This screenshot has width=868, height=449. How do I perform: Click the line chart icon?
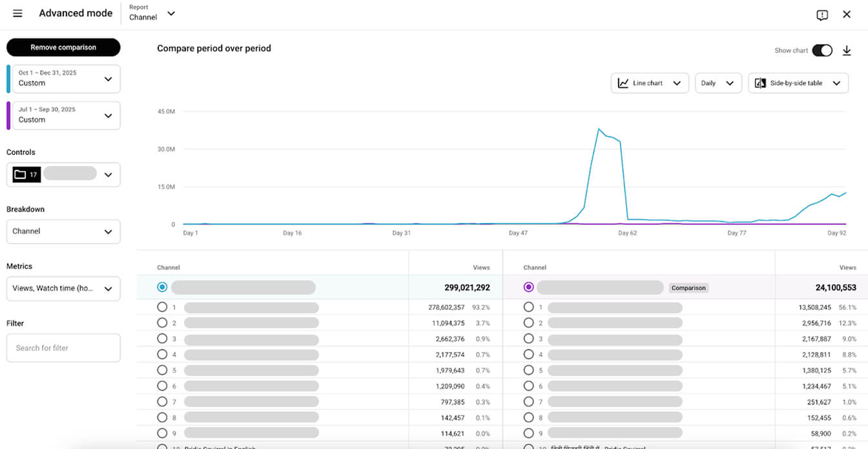[x=623, y=83]
